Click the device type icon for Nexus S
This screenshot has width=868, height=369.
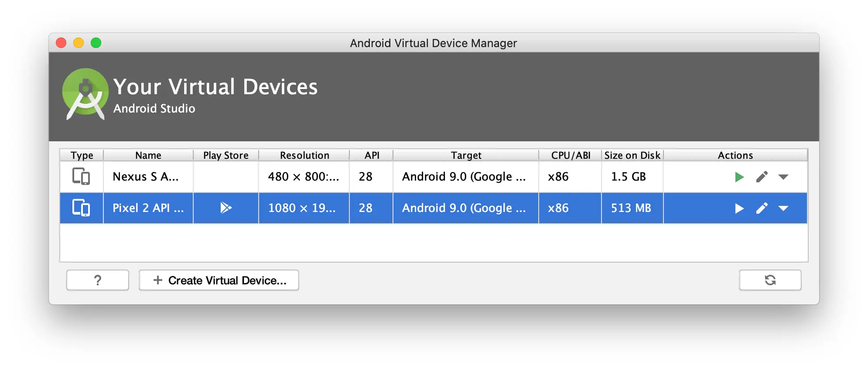click(81, 177)
